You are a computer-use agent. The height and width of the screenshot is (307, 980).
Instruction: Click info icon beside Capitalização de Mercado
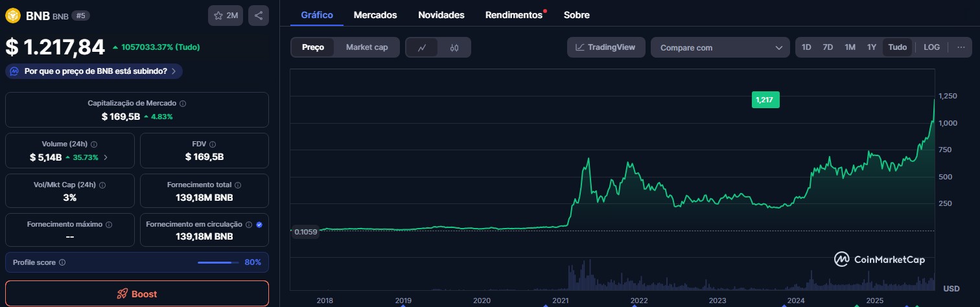pyautogui.click(x=183, y=104)
